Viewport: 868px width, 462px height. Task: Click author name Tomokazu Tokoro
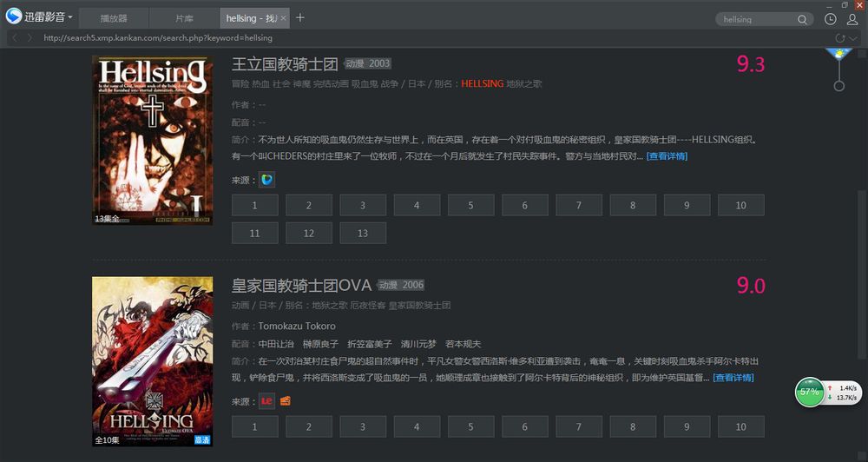(297, 326)
